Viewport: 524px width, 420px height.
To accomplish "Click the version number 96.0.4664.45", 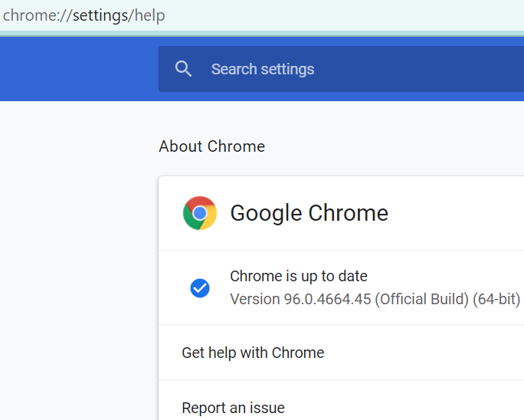I will pyautogui.click(x=327, y=299).
